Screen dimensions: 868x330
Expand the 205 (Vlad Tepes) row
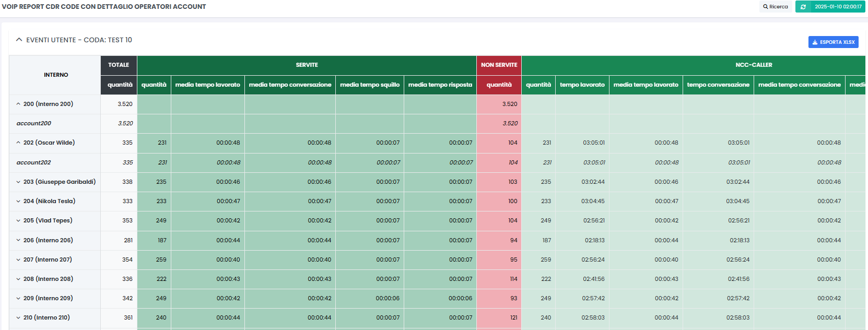pos(18,220)
